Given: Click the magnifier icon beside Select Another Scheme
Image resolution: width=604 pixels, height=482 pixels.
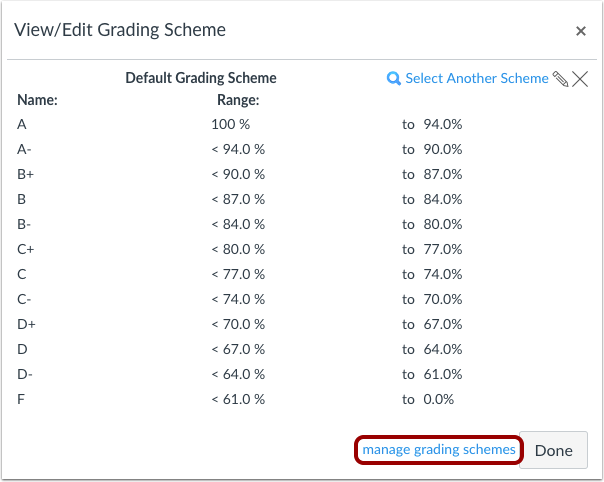Looking at the screenshot, I should coord(393,79).
